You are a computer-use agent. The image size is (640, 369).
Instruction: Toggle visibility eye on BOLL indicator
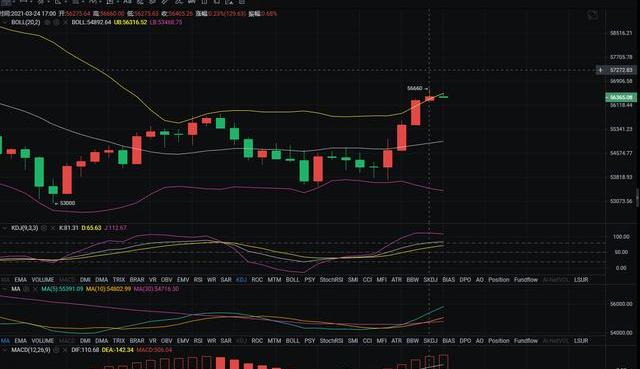pyautogui.click(x=56, y=22)
